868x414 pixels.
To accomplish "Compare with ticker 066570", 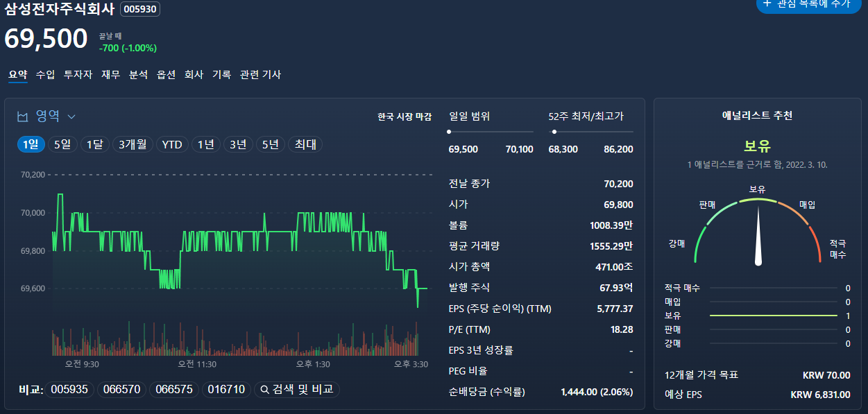I will 121,390.
